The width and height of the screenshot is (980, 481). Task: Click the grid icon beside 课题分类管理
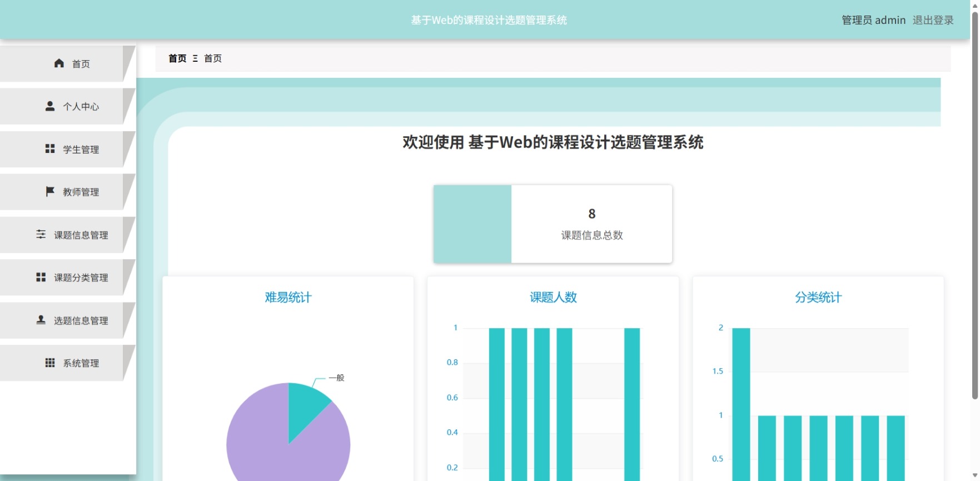[x=41, y=277]
